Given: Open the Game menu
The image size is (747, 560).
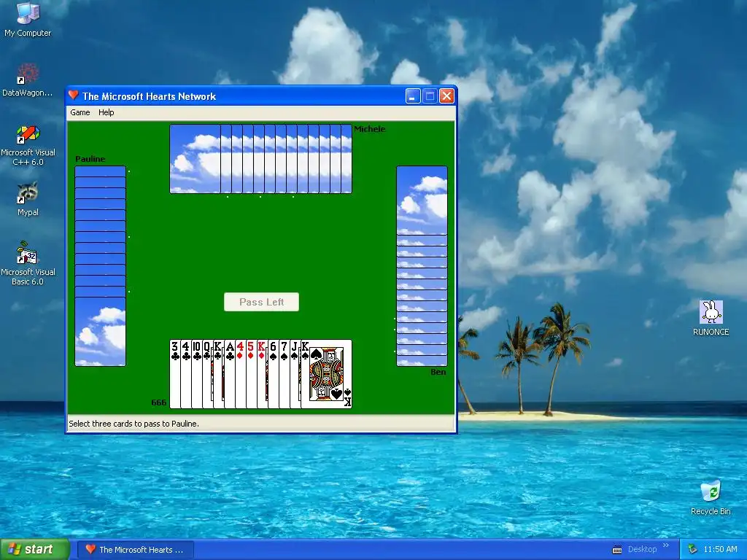Looking at the screenshot, I should coord(80,112).
